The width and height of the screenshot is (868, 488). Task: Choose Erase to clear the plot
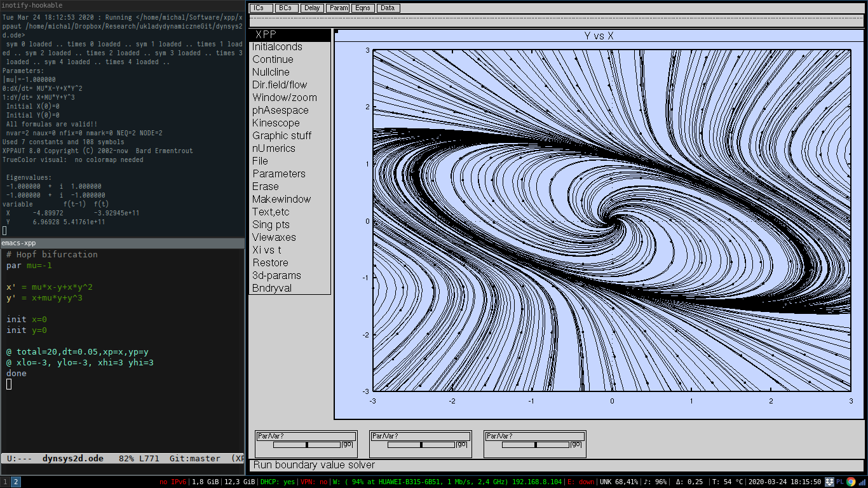point(290,187)
